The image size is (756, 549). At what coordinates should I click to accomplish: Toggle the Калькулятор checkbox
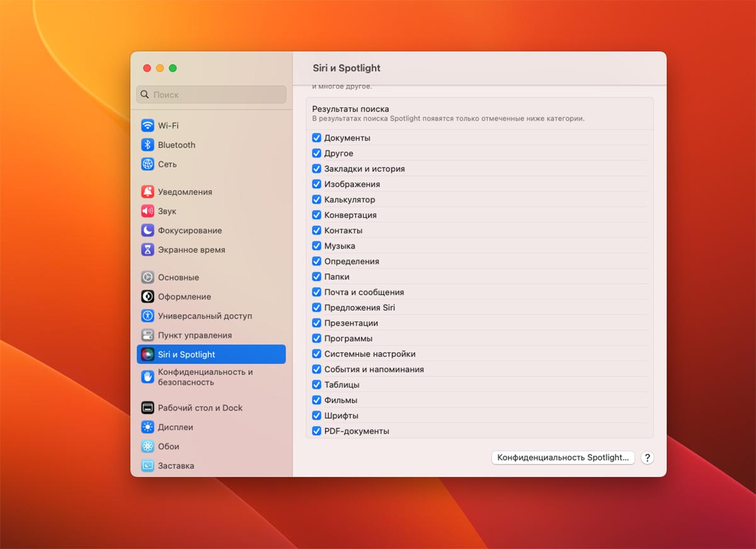[317, 200]
